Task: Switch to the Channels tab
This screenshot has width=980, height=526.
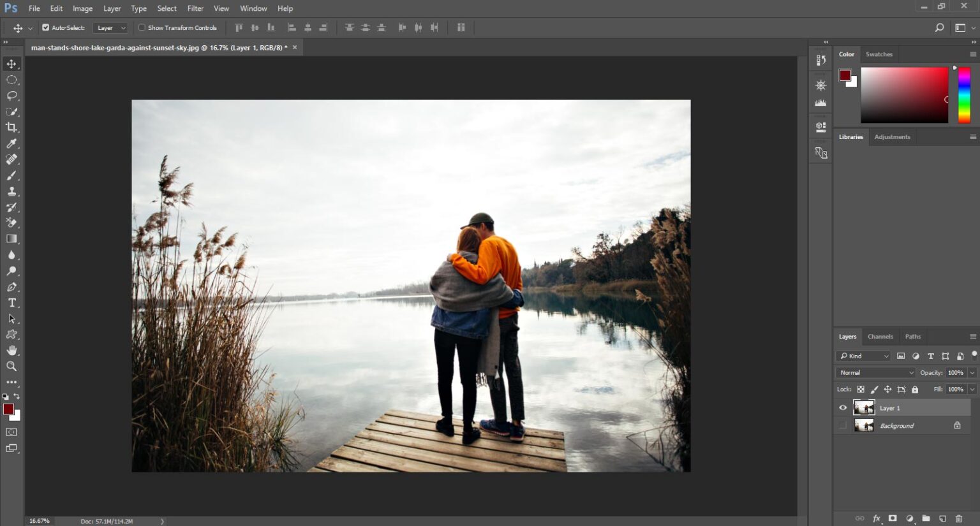Action: 880,336
